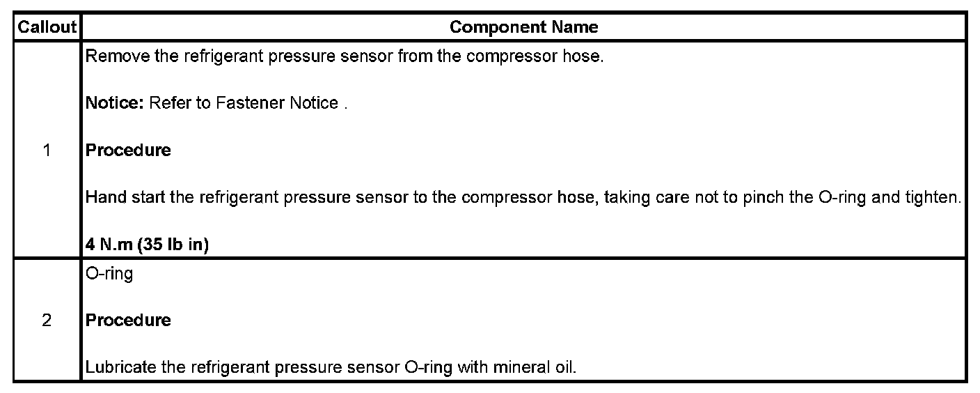The width and height of the screenshot is (980, 393).
Task: Click the "Callout" column header
Action: tap(47, 27)
